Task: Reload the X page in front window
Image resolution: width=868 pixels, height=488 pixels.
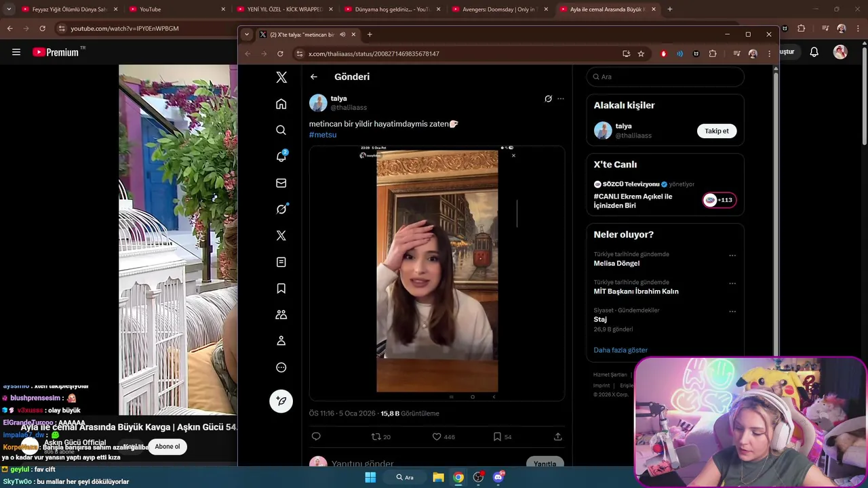Action: (280, 54)
